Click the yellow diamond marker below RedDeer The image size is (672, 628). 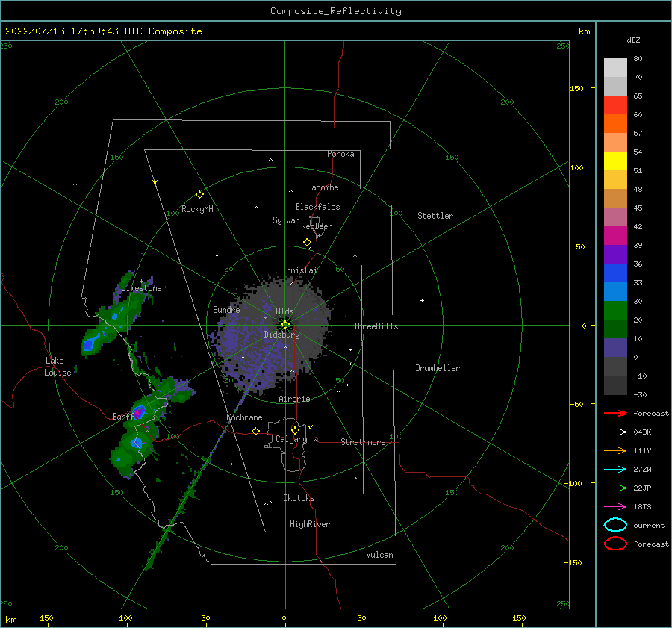pyautogui.click(x=307, y=243)
